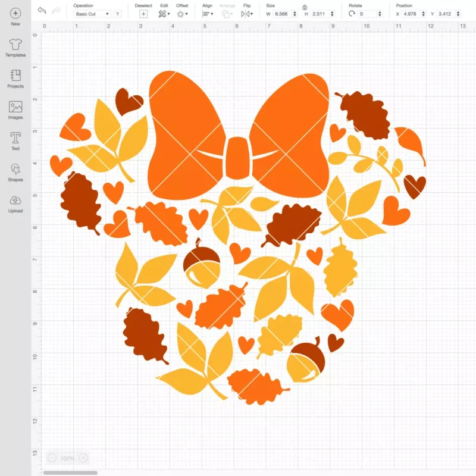Undo the last action
The height and width of the screenshot is (476, 476).
(42, 10)
